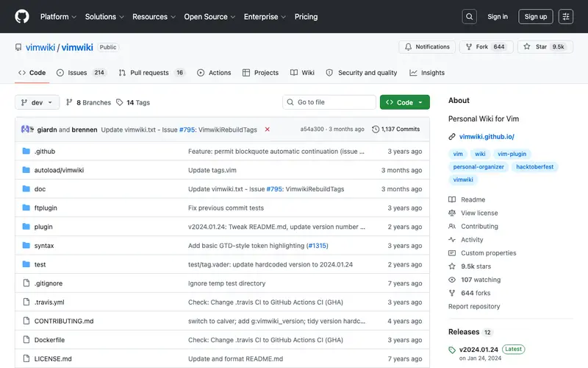Screen dimensions: 588x368
Task: Click the repository icon beside vimwiki/vimwiki
Action: (x=18, y=47)
